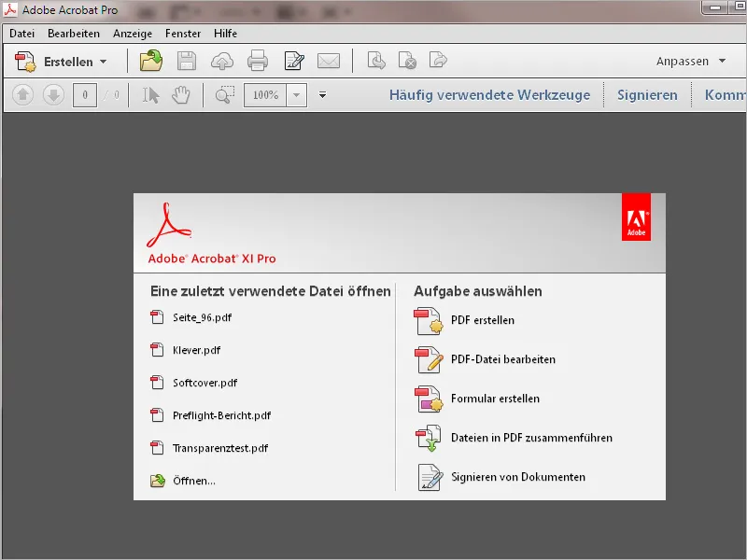
Task: Choose Formular erstellen task text
Action: 495,399
